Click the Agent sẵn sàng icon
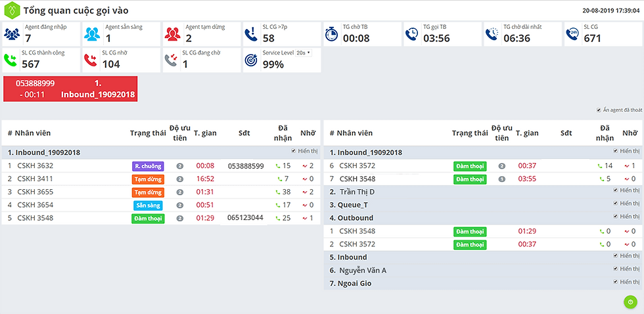 tap(92, 34)
